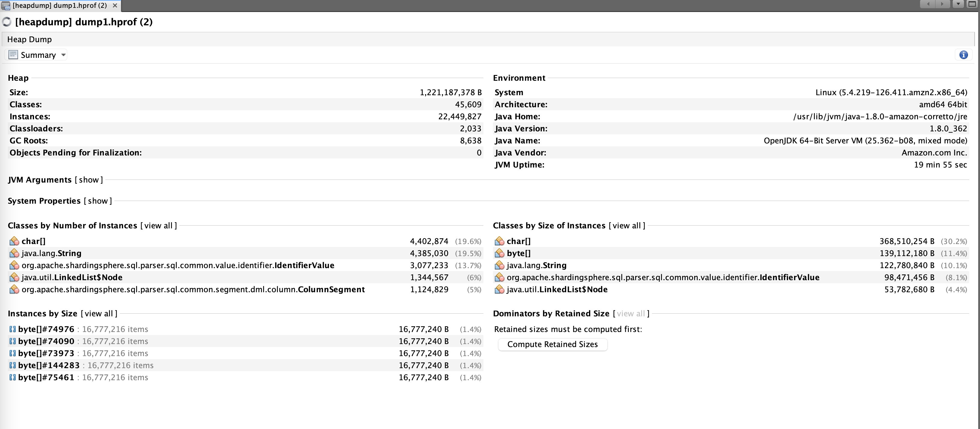Click the Compute Retained Sizes button

(552, 344)
